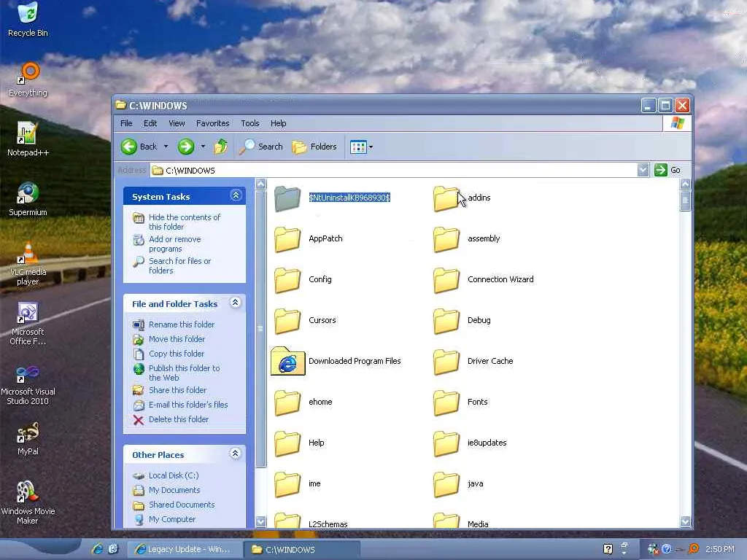Click scroll-down arrow of task pane
This screenshot has width=747, height=560.
pos(260,521)
